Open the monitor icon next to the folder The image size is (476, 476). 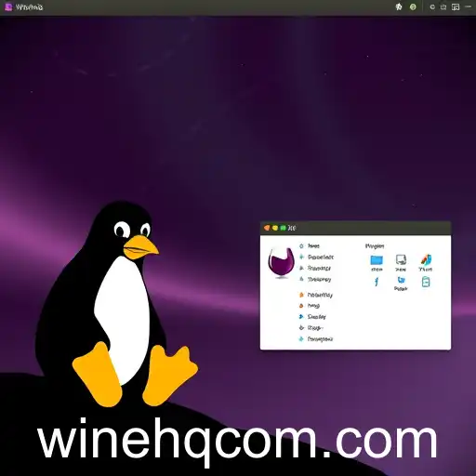(x=401, y=259)
